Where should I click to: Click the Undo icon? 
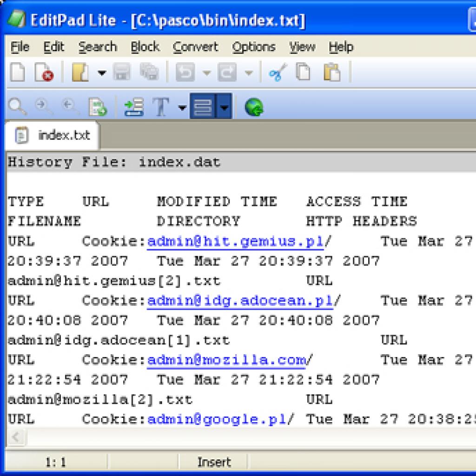pos(185,72)
